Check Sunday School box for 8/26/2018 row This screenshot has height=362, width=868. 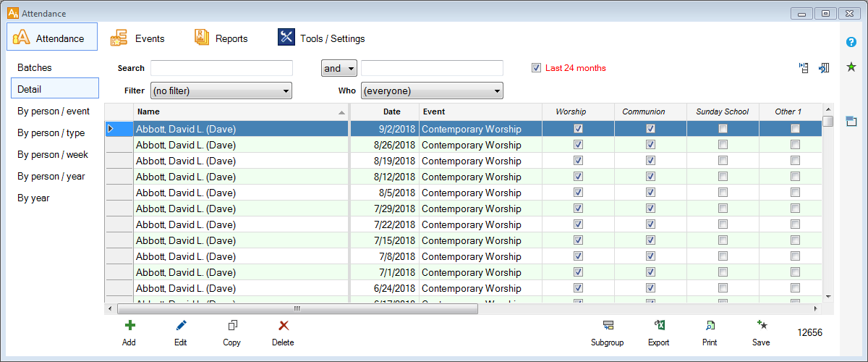[x=723, y=145]
